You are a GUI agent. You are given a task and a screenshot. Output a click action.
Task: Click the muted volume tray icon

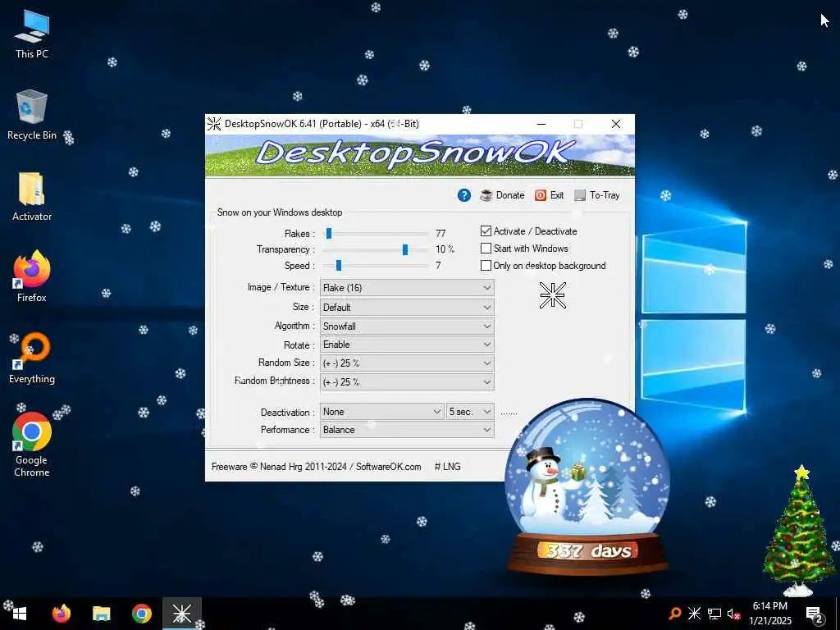733,614
